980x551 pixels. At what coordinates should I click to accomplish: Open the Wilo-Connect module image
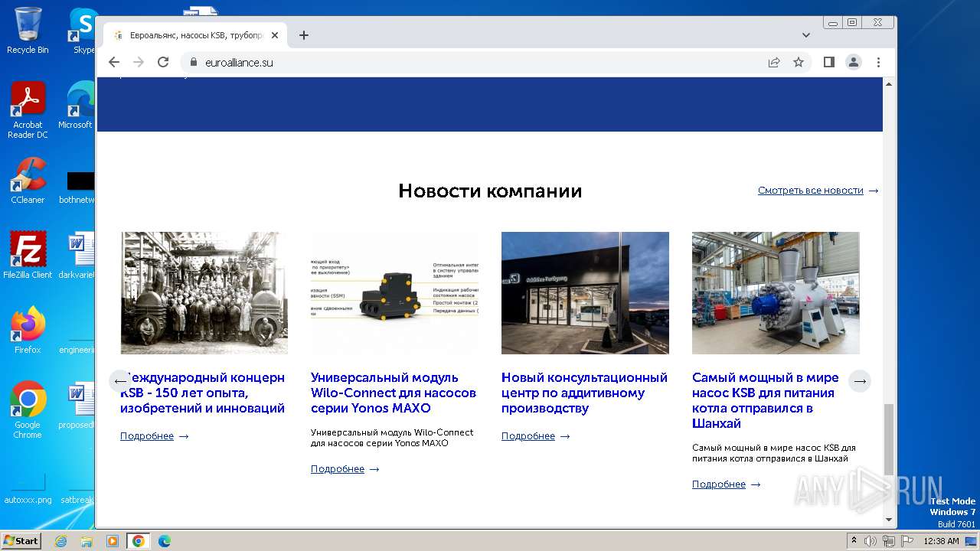coord(394,293)
